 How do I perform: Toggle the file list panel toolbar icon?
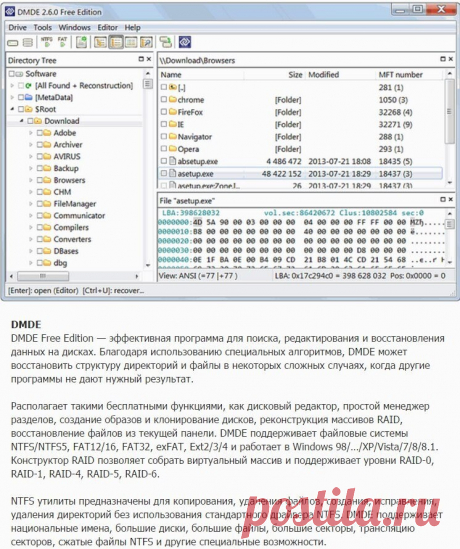pyautogui.click(x=116, y=42)
